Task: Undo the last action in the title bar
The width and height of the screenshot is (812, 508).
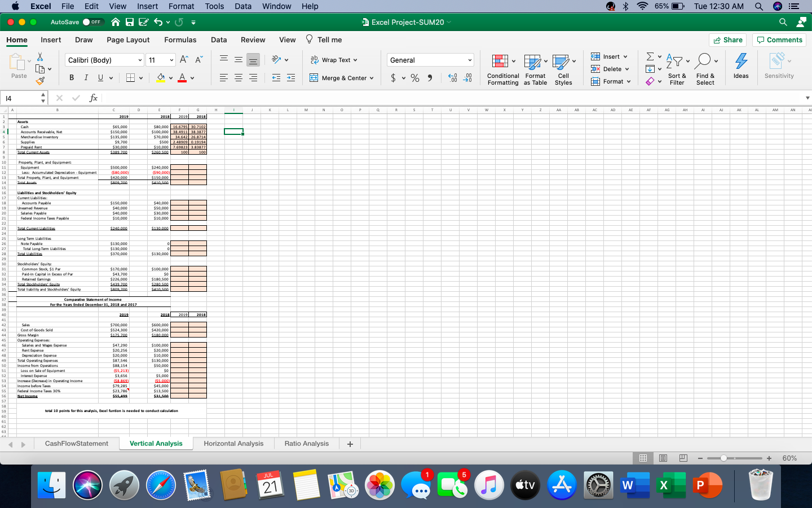Action: pos(158,22)
